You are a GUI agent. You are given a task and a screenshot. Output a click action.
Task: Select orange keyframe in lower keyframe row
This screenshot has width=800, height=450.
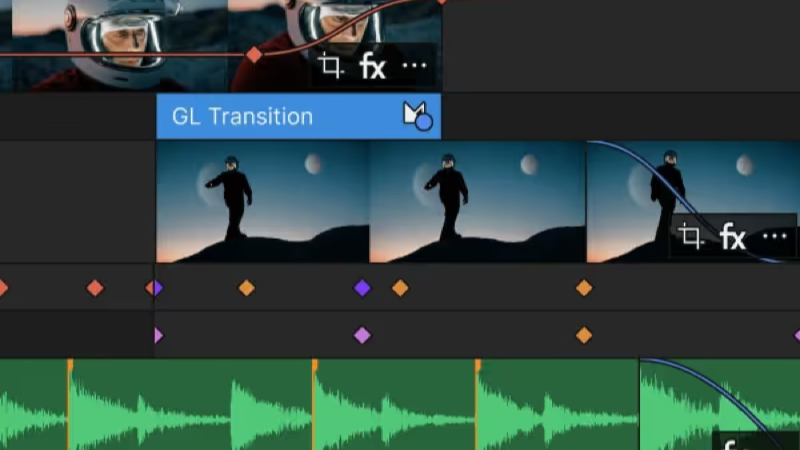coord(584,336)
